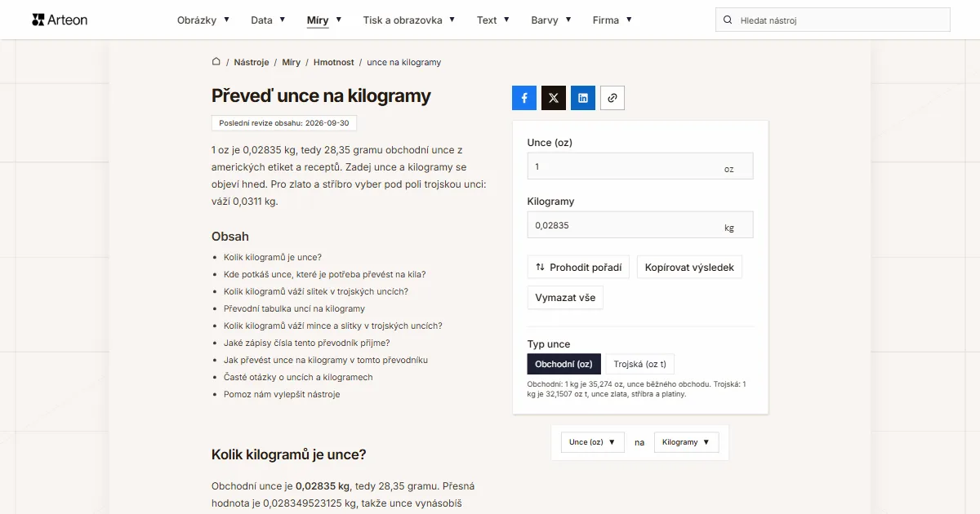The height and width of the screenshot is (514, 980).
Task: Click the Hledat nástroj search field
Action: coord(833,20)
